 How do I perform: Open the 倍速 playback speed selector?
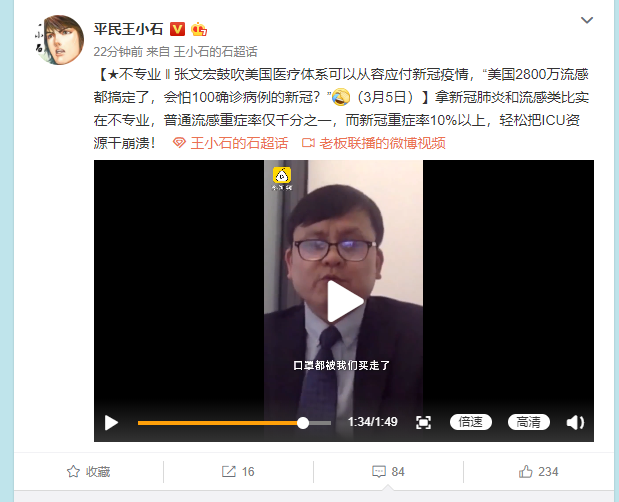tap(471, 422)
